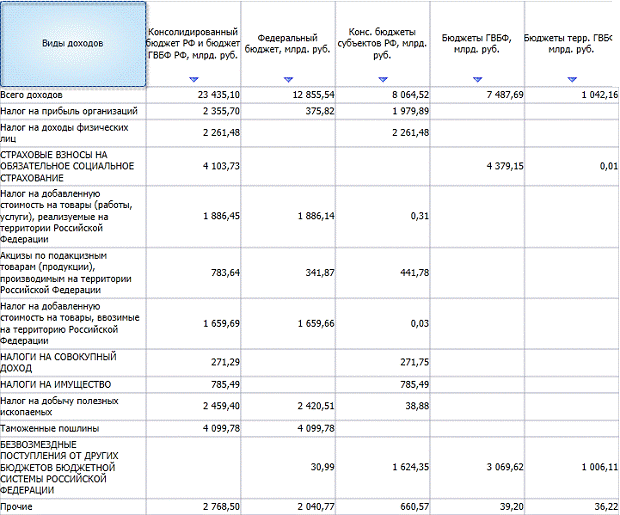The width and height of the screenshot is (620, 515).
Task: Click the Консолидированный бюджет РФ column header
Action: point(193,44)
